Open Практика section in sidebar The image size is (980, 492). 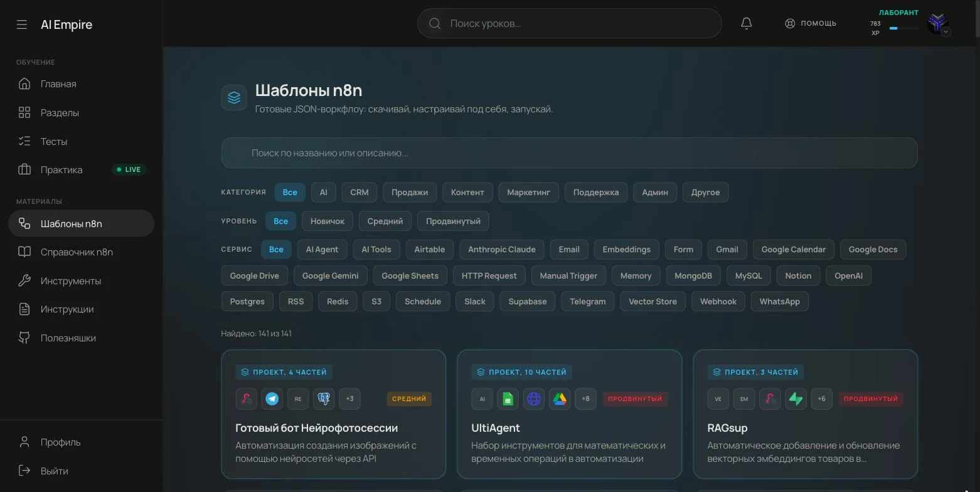81,170
